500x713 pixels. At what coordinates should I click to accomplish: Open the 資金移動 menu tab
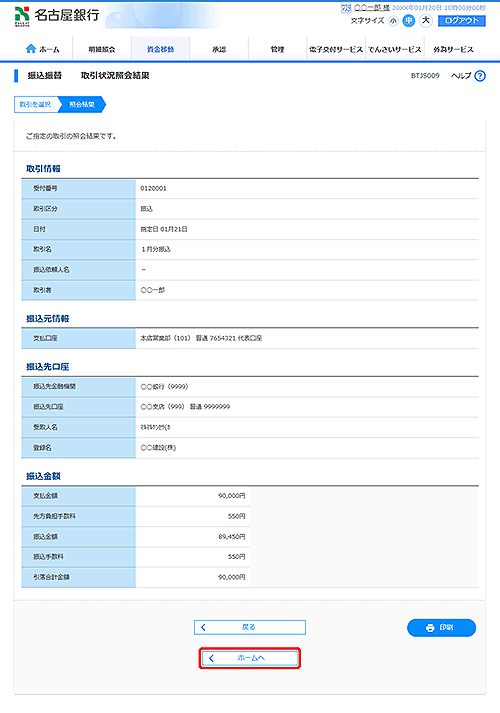pyautogui.click(x=160, y=49)
